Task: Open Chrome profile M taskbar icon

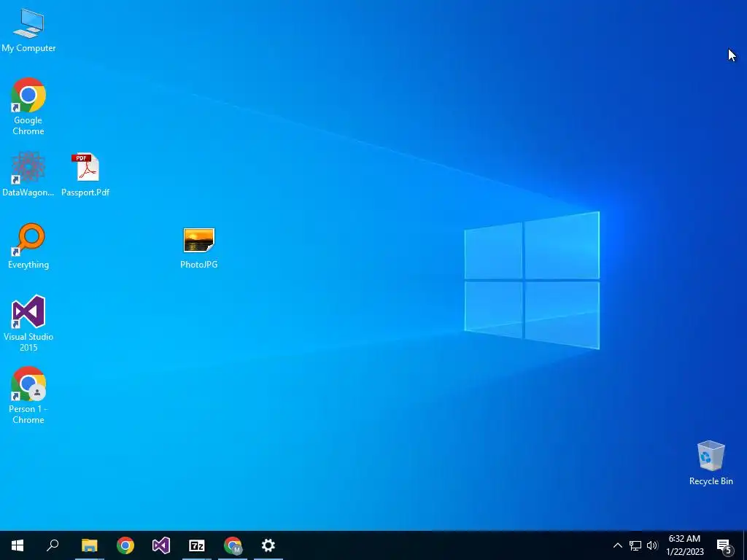Action: [233, 545]
